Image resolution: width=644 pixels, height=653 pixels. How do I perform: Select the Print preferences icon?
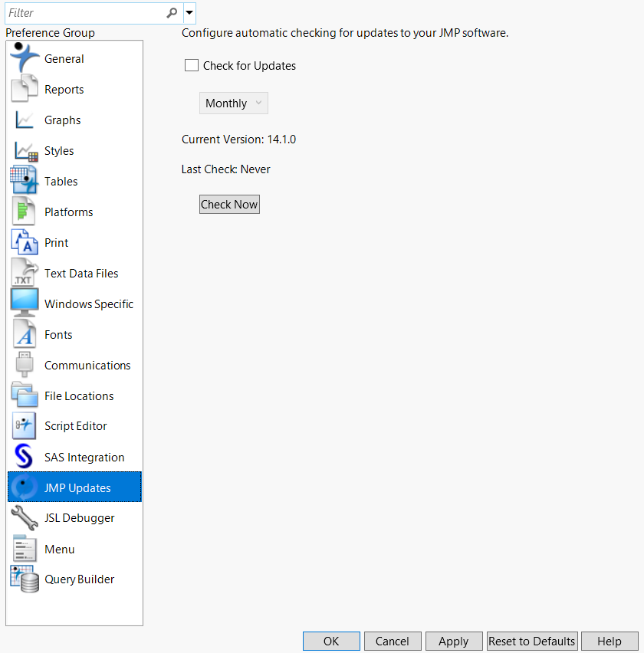click(x=25, y=242)
